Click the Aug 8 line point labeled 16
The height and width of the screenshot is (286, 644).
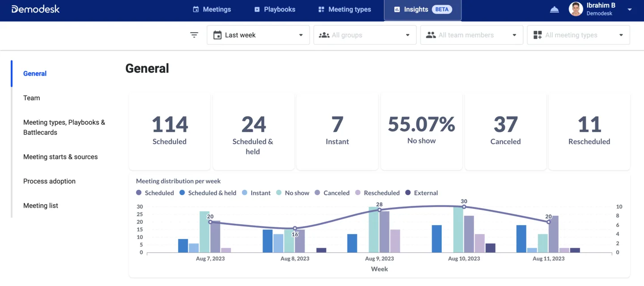click(x=295, y=228)
